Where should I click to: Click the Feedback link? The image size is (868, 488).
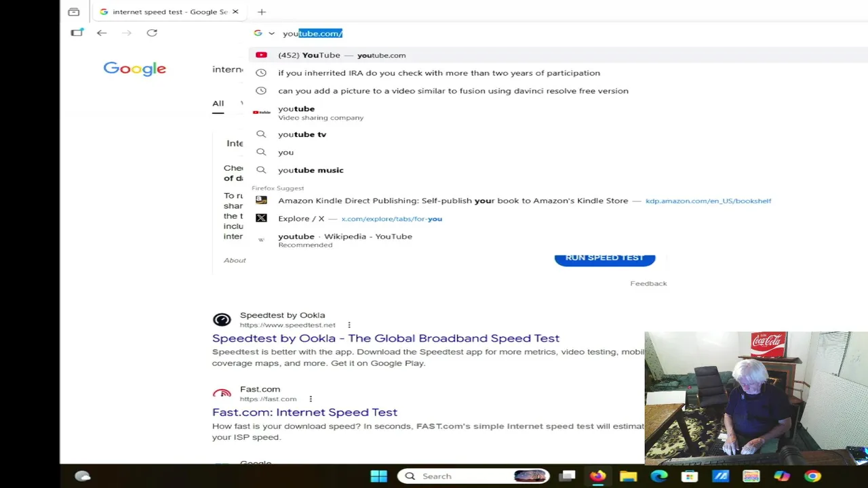648,283
